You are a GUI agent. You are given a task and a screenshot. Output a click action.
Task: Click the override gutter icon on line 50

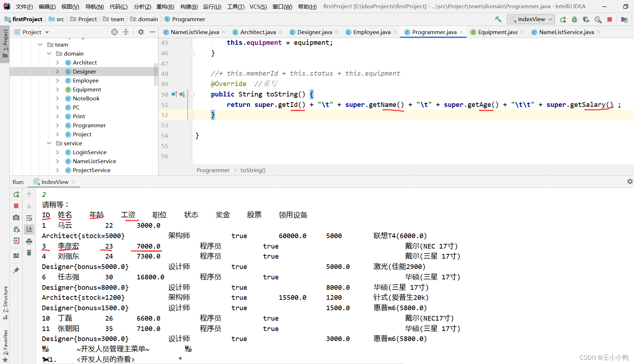(174, 94)
